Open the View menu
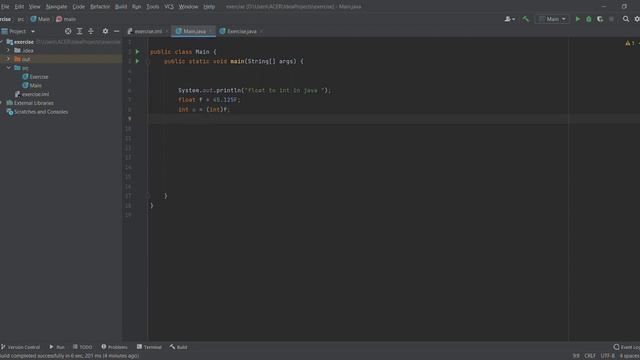Screen dimensions: 640x360 click(34, 7)
